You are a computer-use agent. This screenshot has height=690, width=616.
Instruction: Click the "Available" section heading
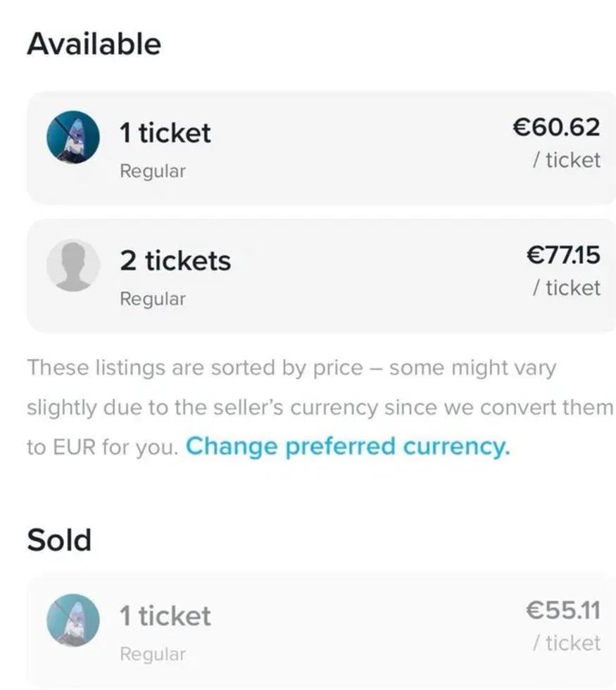pyautogui.click(x=94, y=44)
